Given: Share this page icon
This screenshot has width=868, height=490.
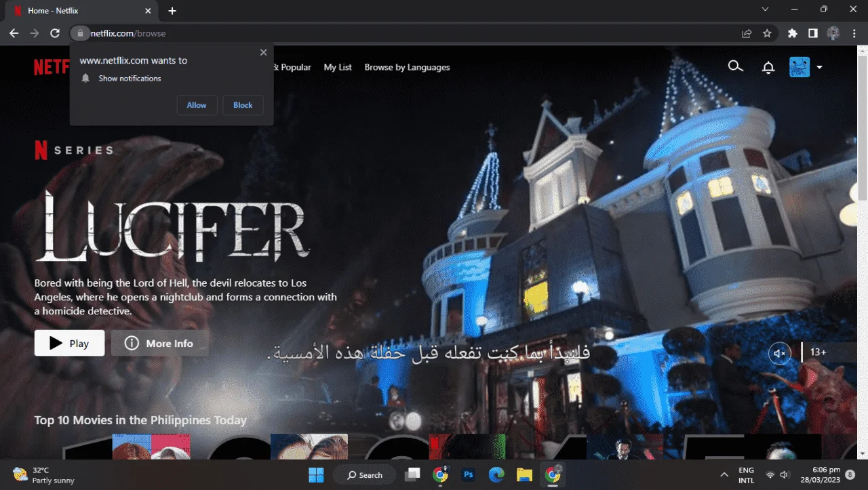Looking at the screenshot, I should (747, 33).
